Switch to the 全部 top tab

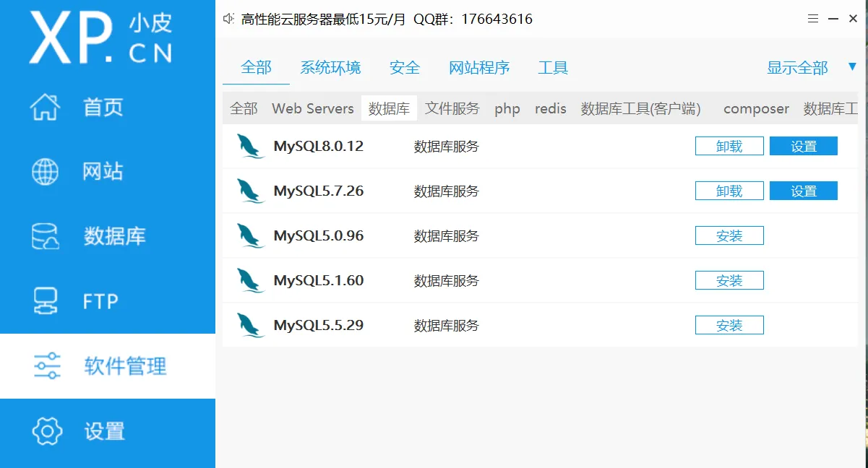click(x=256, y=68)
